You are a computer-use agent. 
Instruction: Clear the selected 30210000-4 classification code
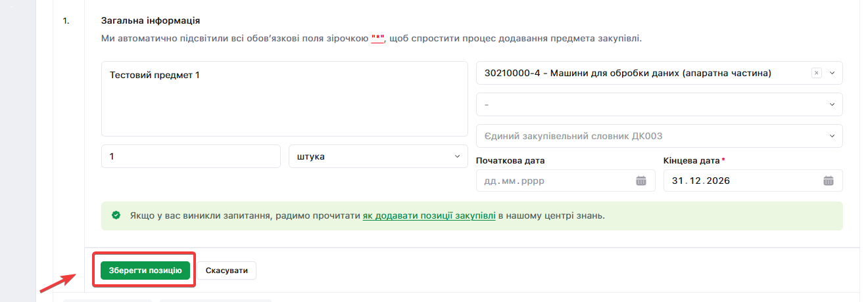[817, 74]
